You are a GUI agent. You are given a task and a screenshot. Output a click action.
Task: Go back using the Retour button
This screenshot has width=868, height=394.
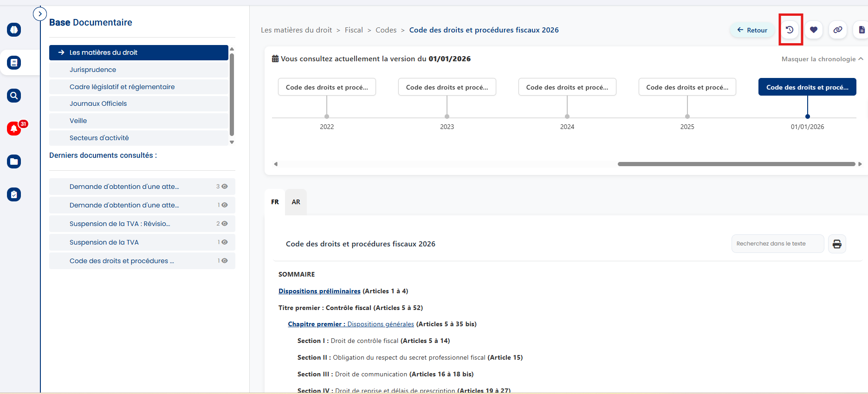pos(752,30)
